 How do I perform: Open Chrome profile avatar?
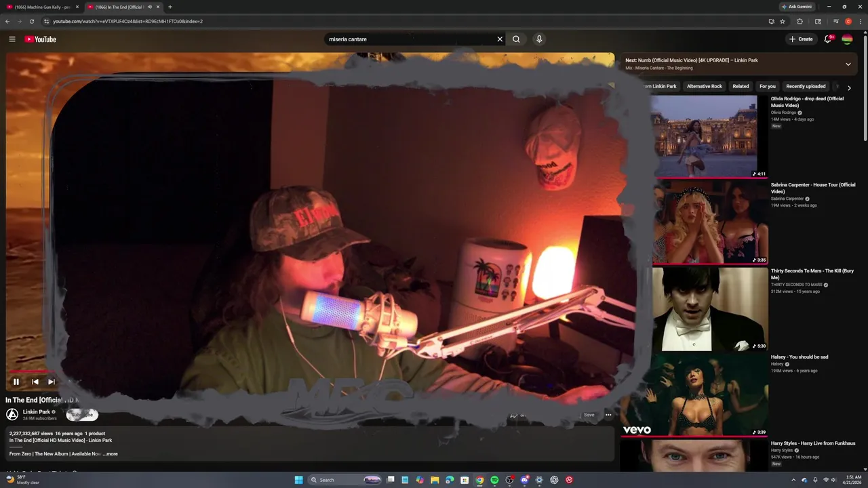tap(848, 21)
